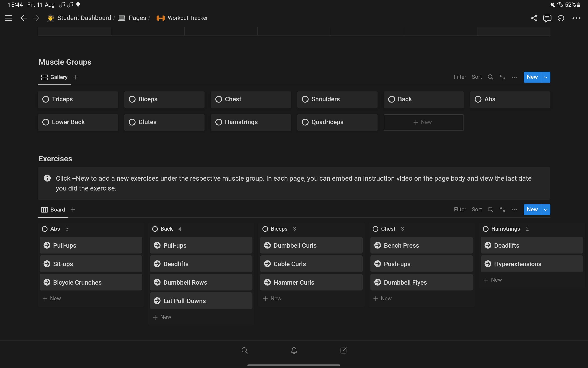588x368 pixels.
Task: Tap the compose new page icon
Action: pyautogui.click(x=343, y=350)
